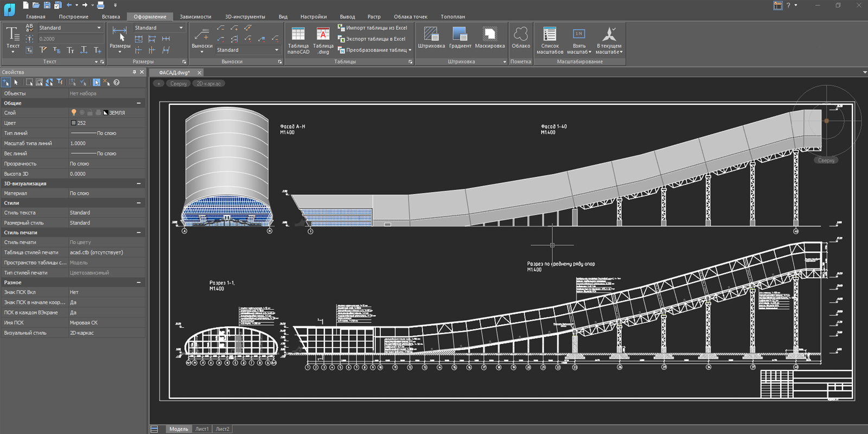The width and height of the screenshot is (868, 434).
Task: Open the Главная ribbon tab
Action: click(36, 17)
